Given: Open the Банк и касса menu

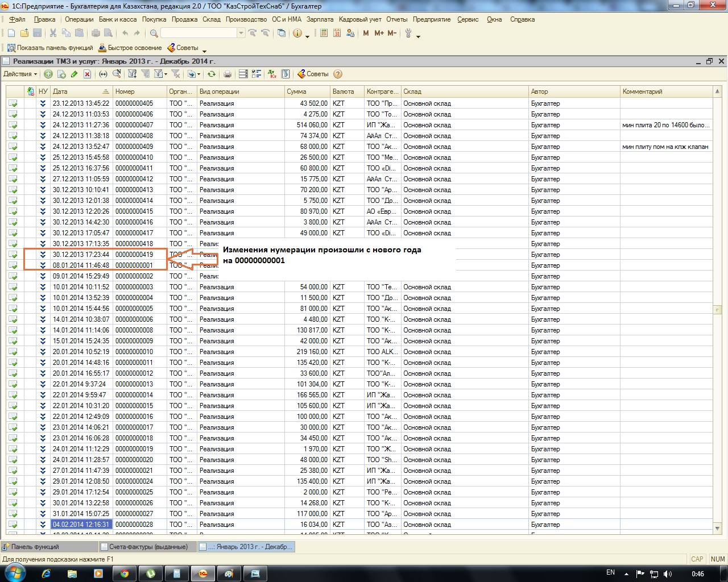Looking at the screenshot, I should tap(118, 19).
